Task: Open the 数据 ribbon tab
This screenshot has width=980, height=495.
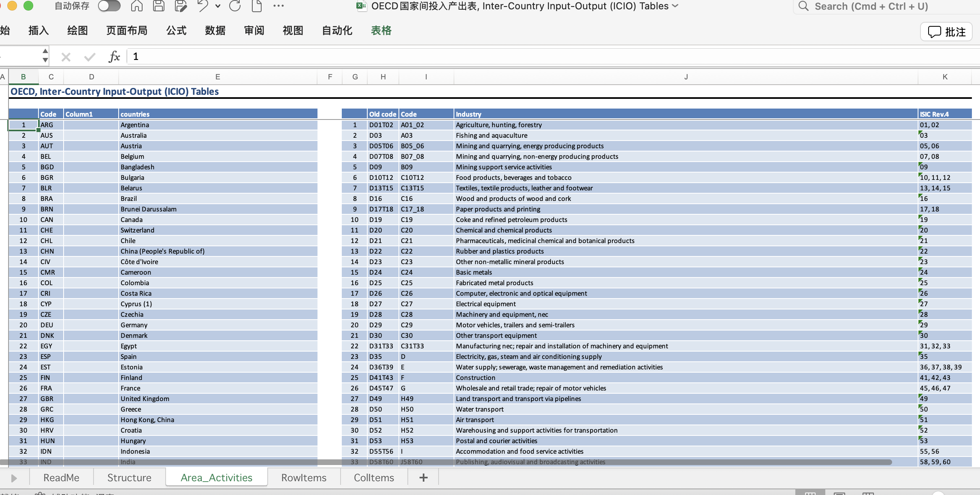Action: (215, 30)
